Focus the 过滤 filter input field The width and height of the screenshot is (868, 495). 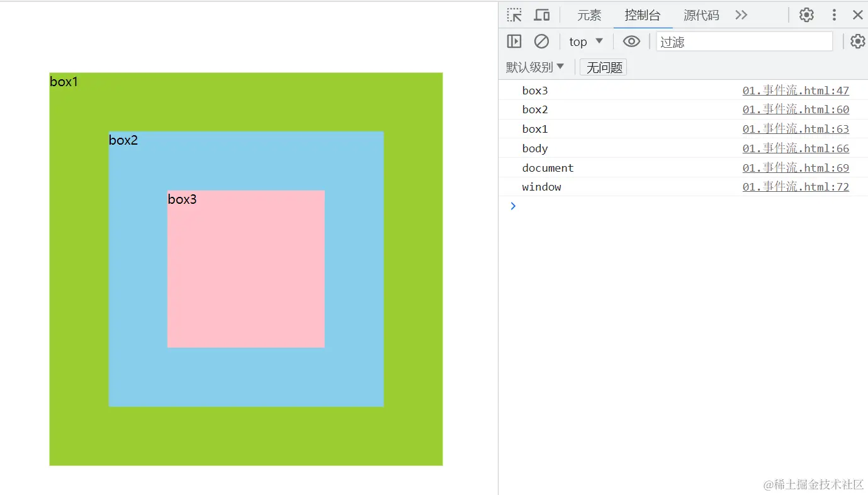point(744,42)
